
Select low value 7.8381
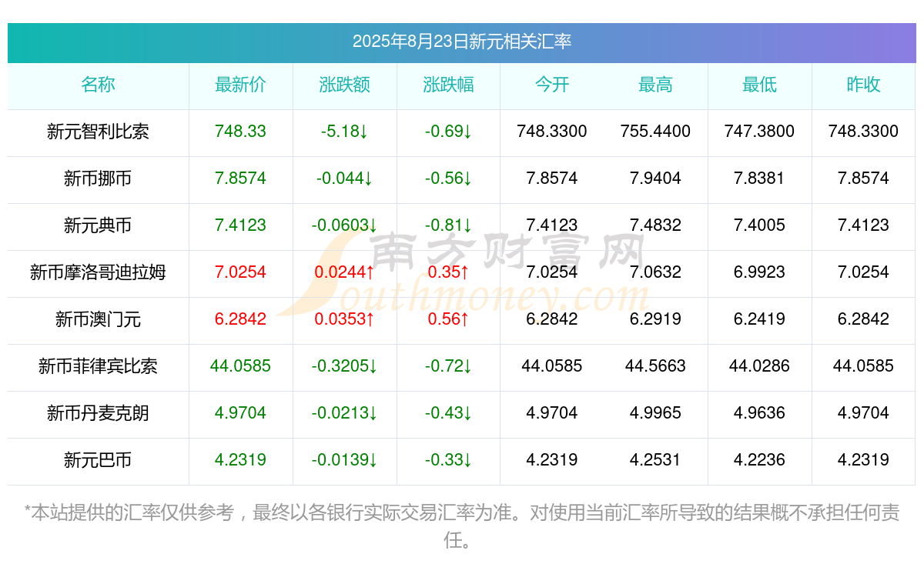[x=759, y=179]
